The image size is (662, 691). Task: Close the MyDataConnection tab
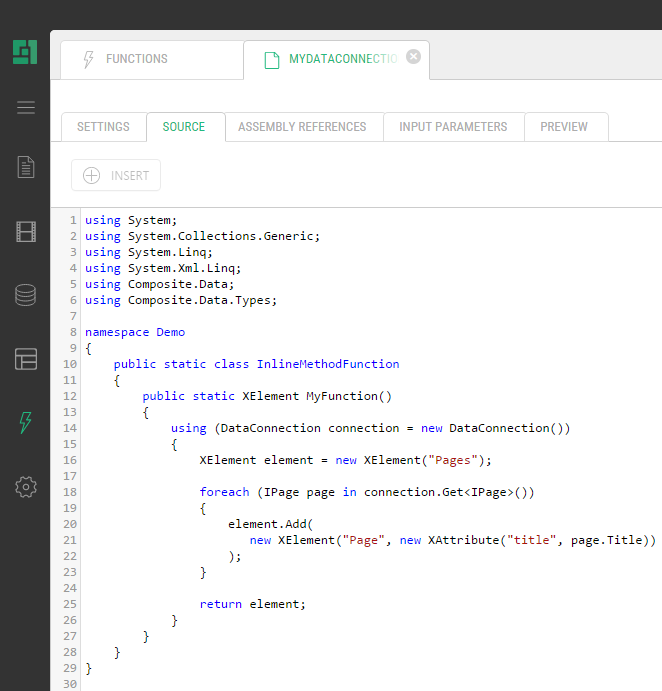[413, 58]
